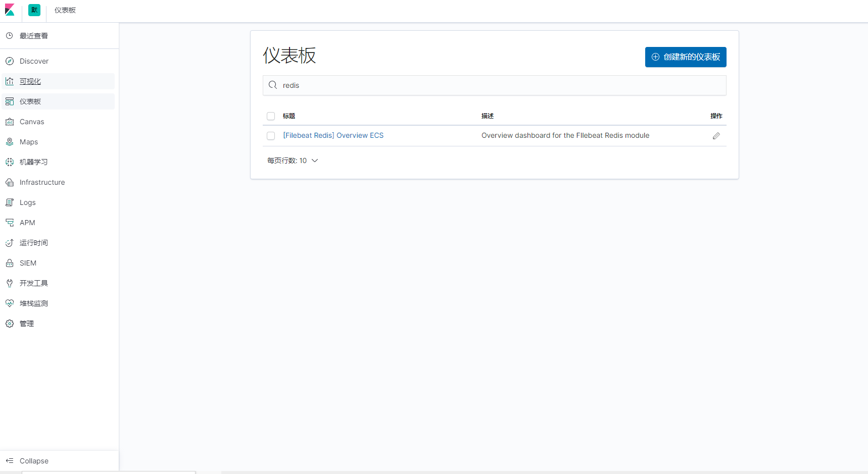Viewport: 868px width, 474px height.
Task: Click the 操作 column header
Action: click(716, 116)
